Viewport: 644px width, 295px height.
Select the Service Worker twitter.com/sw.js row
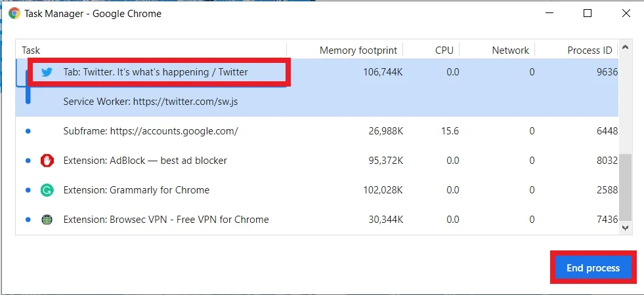[x=317, y=102]
